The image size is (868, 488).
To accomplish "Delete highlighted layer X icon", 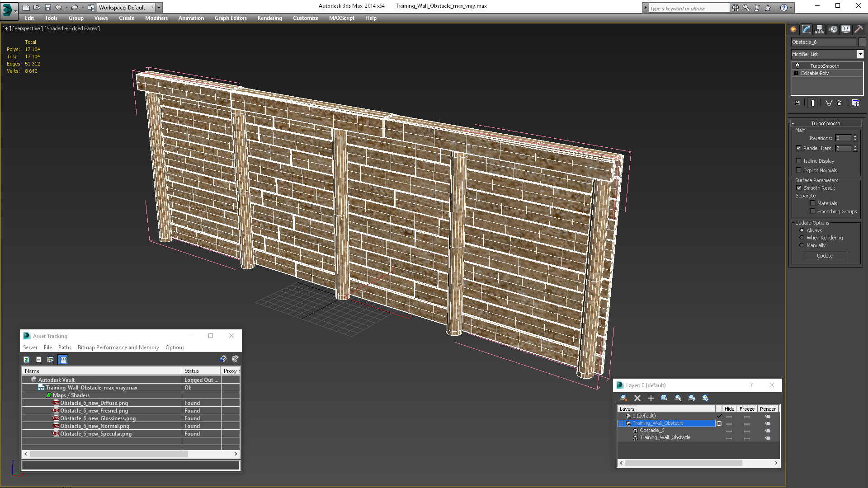I will coord(637,398).
